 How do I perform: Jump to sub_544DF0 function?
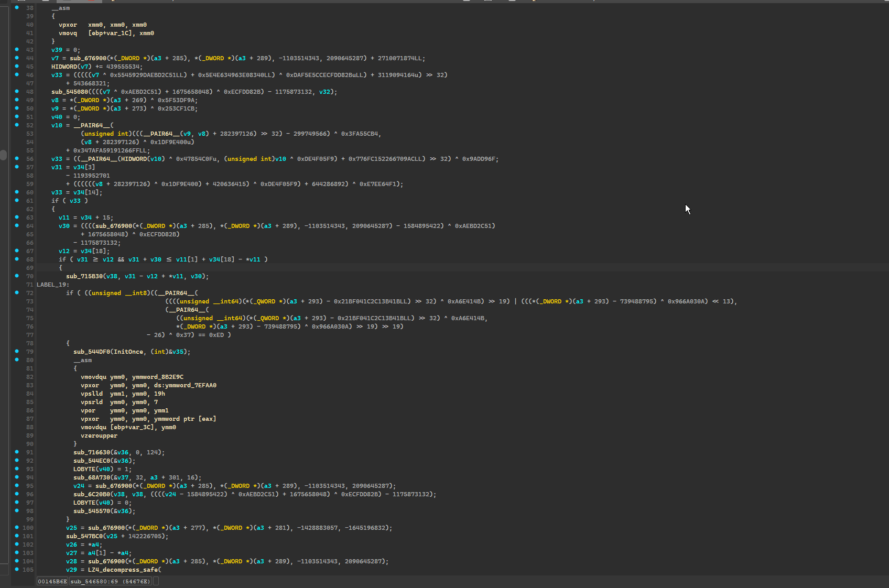tap(92, 352)
